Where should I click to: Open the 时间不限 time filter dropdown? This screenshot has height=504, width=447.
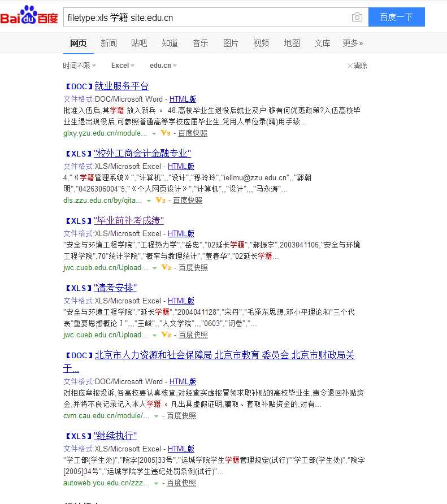point(80,66)
